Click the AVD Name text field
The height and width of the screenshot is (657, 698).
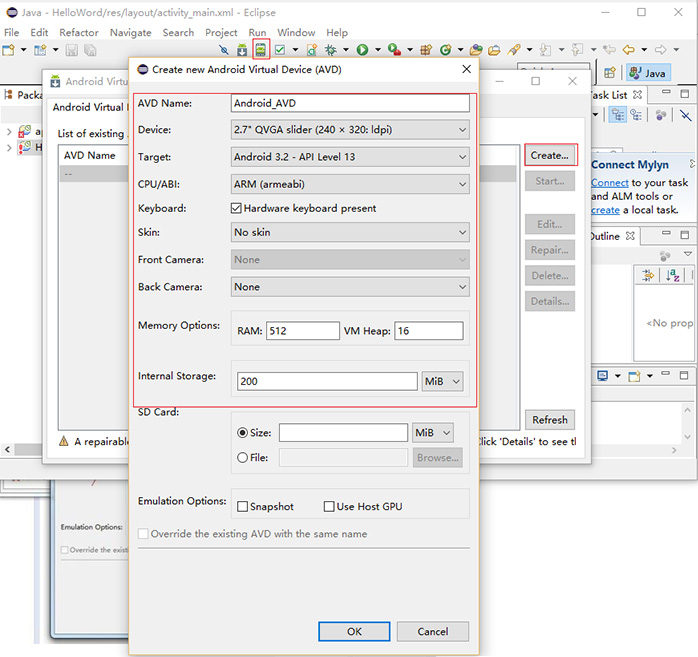point(349,103)
